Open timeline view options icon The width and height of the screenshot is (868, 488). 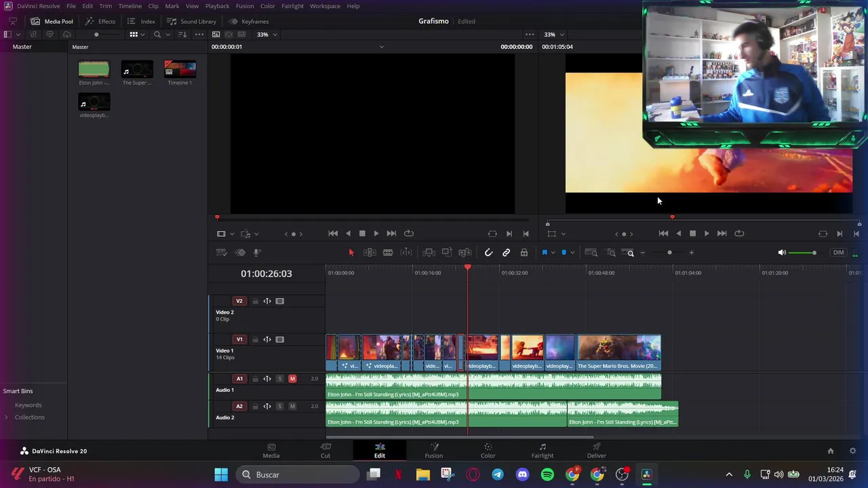click(221, 253)
